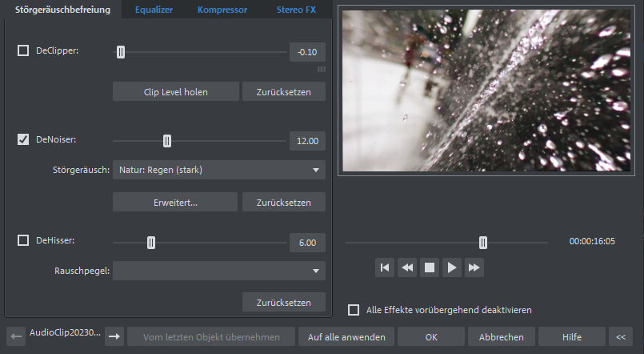
Task: Enable the DeClipper checkbox
Action: pyautogui.click(x=23, y=51)
